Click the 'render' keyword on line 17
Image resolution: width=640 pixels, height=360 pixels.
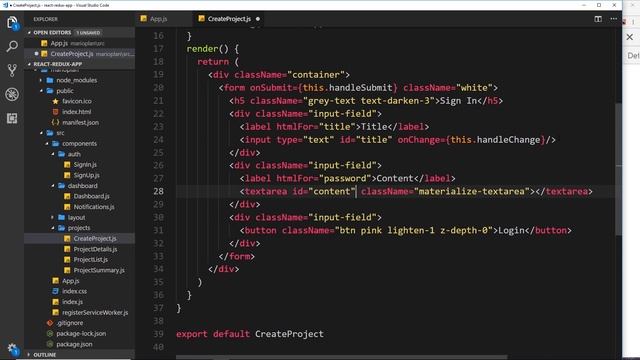202,49
